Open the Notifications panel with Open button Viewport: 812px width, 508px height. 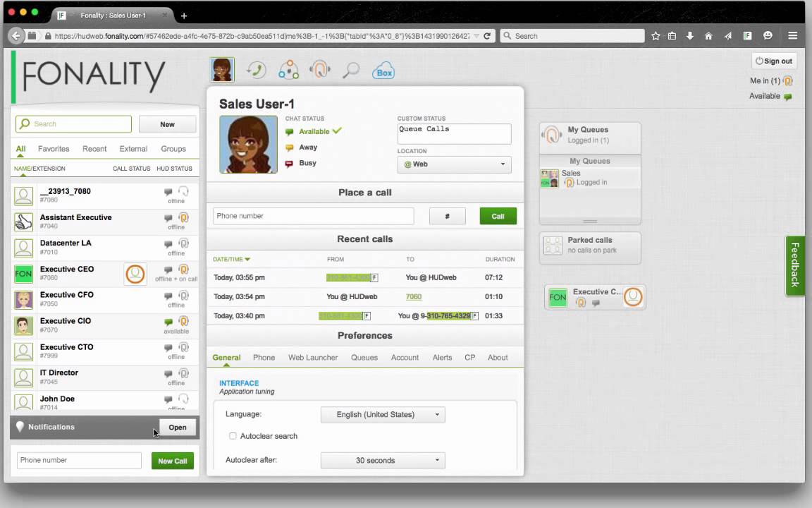(x=177, y=427)
